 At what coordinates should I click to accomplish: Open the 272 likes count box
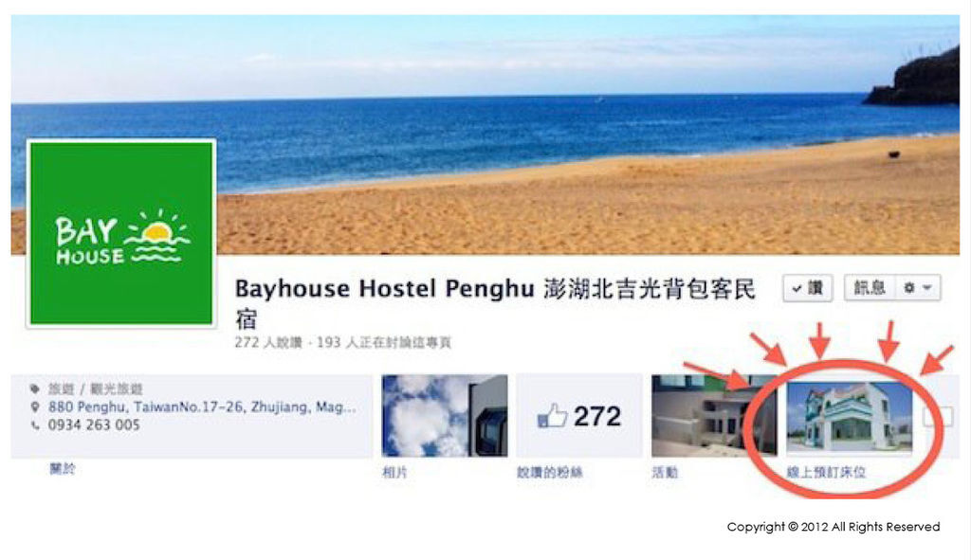pos(579,416)
